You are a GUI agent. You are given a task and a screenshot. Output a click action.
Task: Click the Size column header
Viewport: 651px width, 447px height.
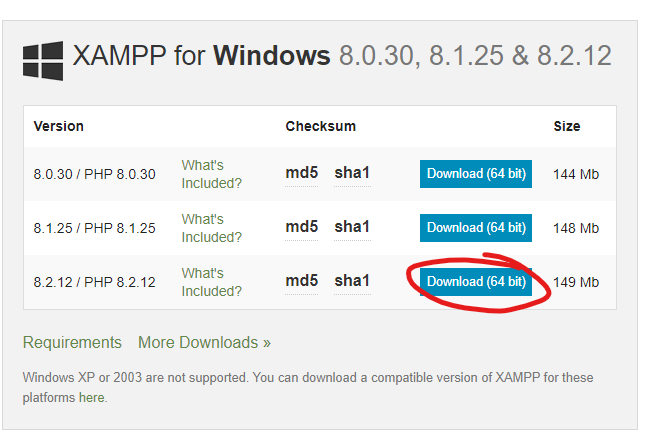click(567, 127)
